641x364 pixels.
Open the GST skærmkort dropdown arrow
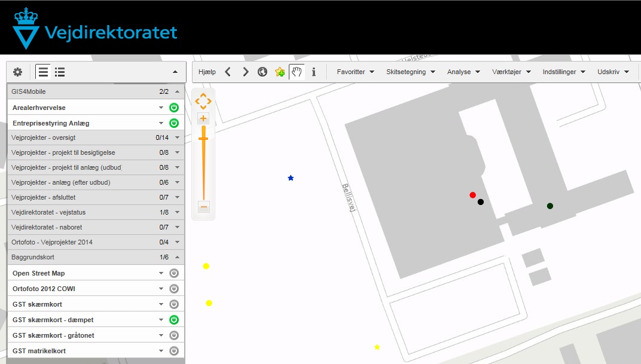point(161,304)
